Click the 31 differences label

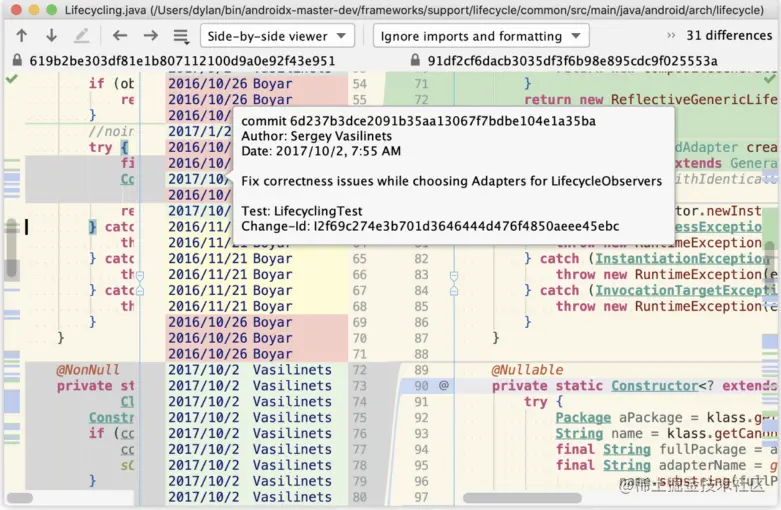click(729, 35)
